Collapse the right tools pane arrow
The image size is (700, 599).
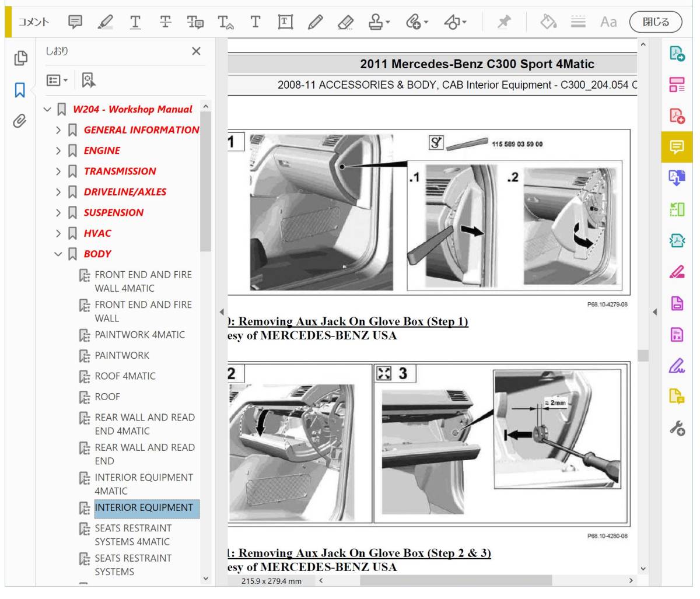[654, 312]
